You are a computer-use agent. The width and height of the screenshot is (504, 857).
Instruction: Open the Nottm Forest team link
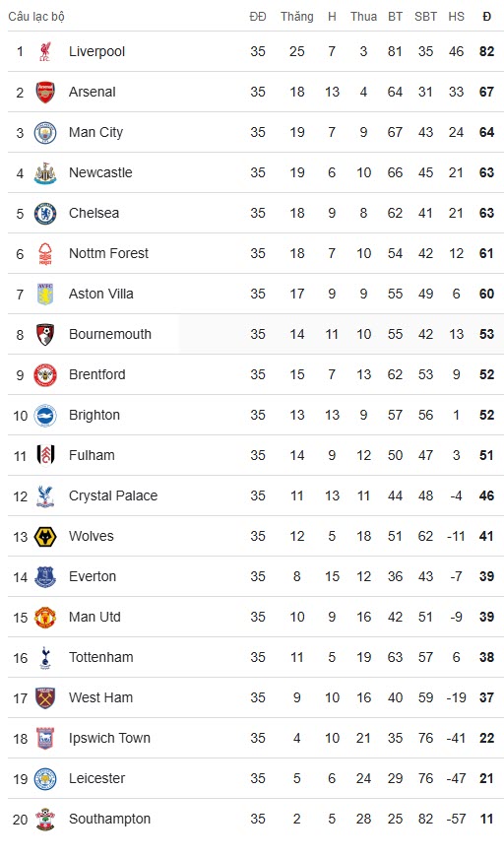point(108,253)
